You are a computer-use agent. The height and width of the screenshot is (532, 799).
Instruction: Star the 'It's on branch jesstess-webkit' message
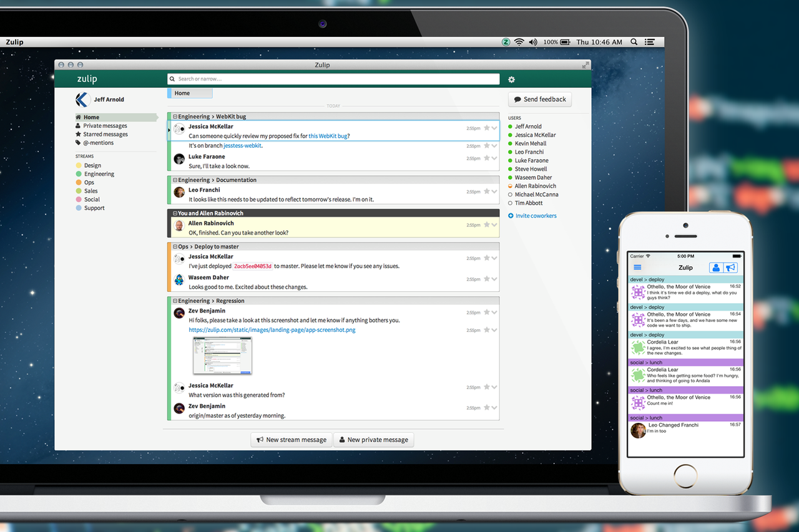486,146
